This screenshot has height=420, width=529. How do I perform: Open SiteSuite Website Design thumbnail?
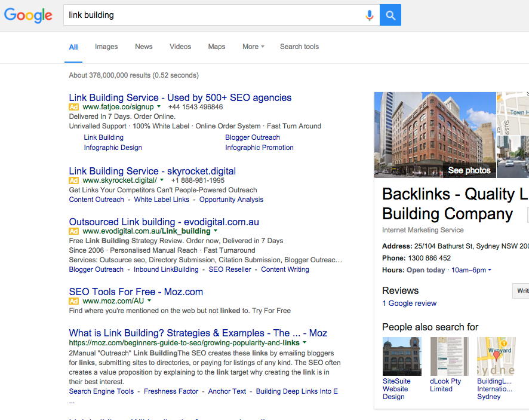[402, 356]
